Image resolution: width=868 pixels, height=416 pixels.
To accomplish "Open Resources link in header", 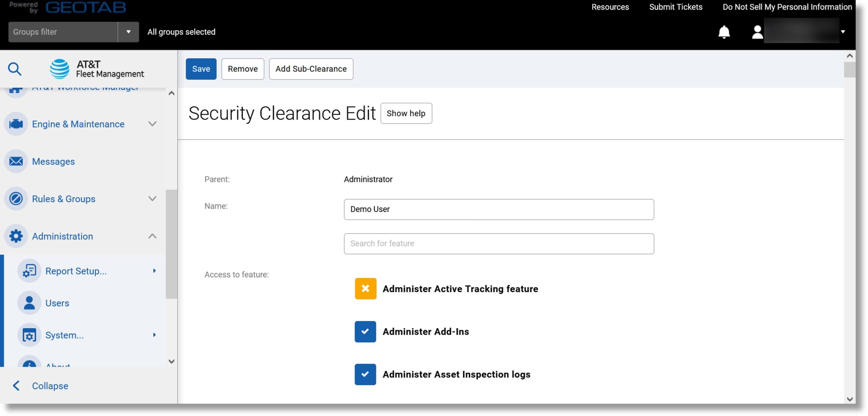I will [610, 7].
